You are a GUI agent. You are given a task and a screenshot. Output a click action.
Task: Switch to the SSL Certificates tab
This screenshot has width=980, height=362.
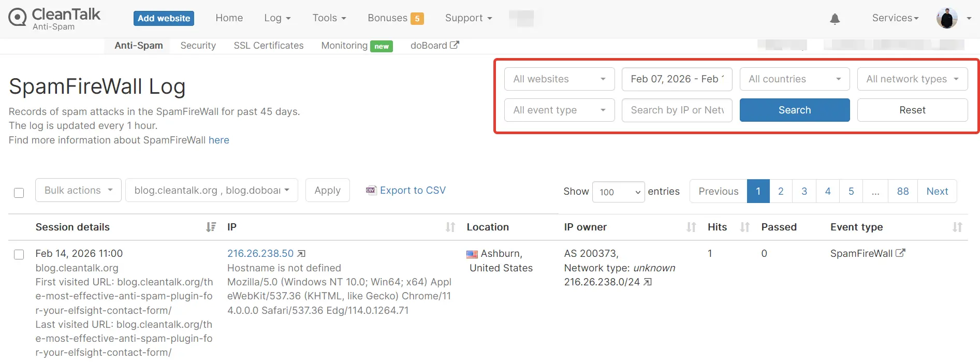tap(269, 46)
